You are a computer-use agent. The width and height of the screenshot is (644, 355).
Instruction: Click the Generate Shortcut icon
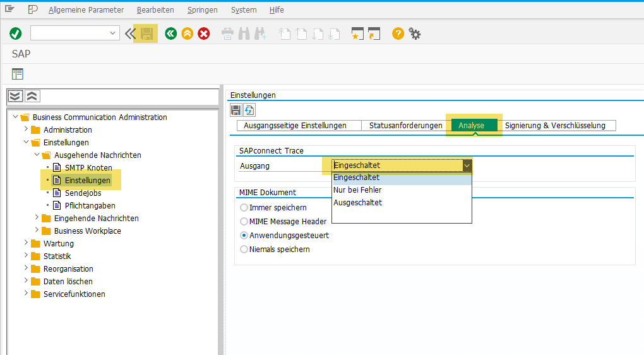(374, 33)
